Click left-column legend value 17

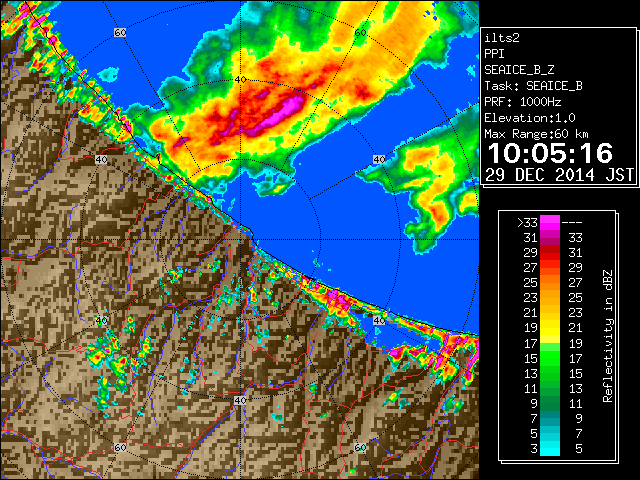pos(531,343)
